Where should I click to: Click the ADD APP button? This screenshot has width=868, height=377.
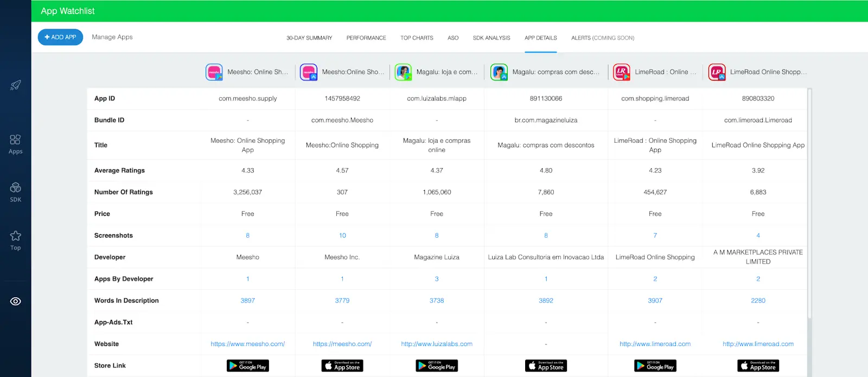tap(60, 37)
